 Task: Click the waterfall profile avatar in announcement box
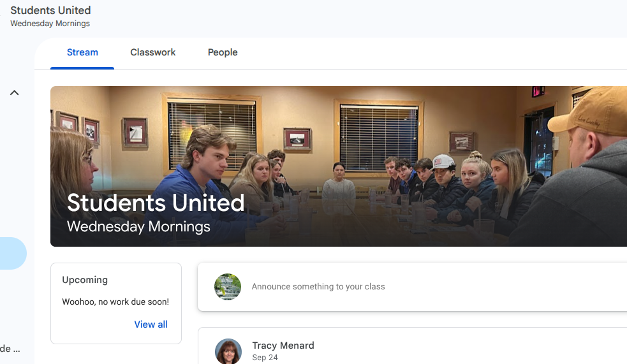[x=228, y=287]
